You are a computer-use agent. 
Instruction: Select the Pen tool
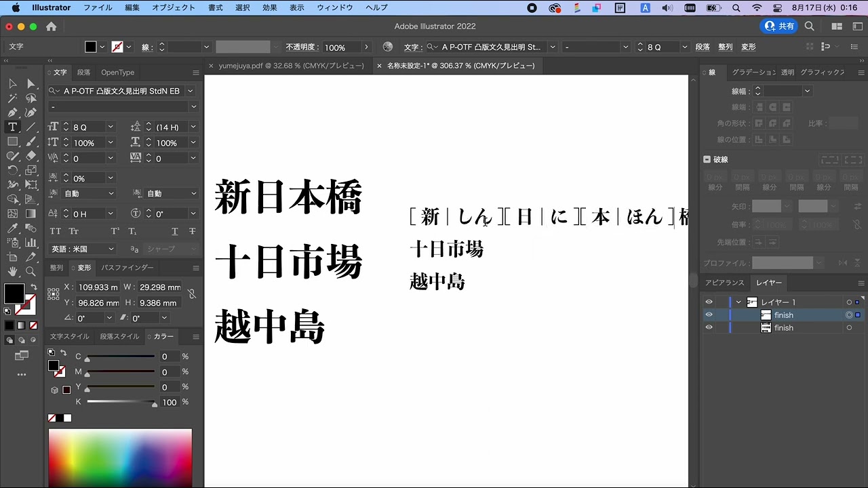point(12,113)
